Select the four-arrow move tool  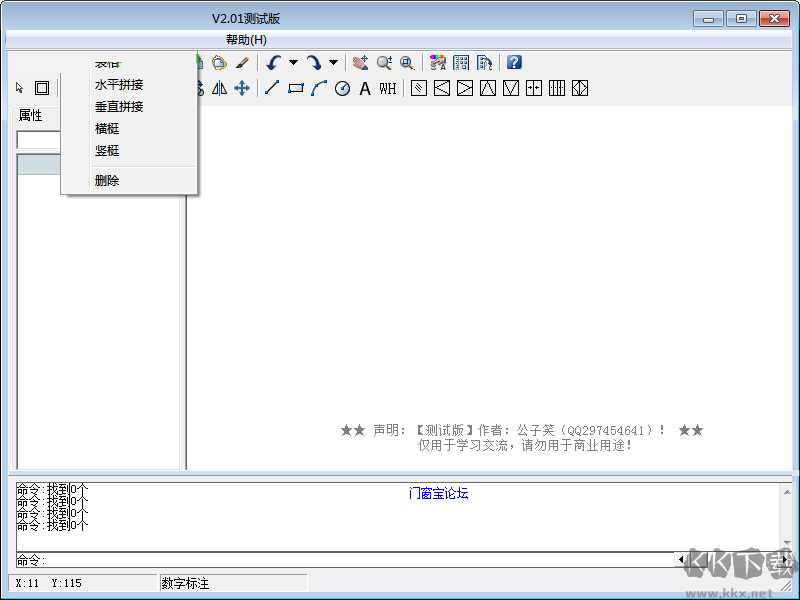pyautogui.click(x=242, y=88)
